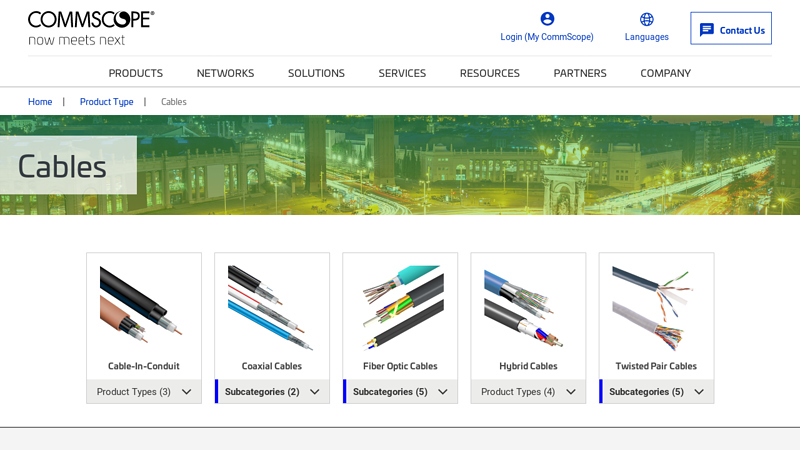Screen dimensions: 800x450
Task: Click the Contact Us chat bubble icon
Action: 707,30
